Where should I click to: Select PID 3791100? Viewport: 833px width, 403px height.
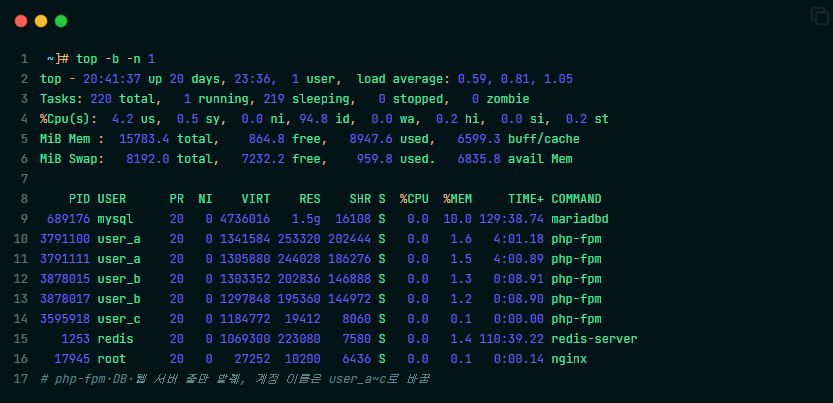click(x=65, y=239)
